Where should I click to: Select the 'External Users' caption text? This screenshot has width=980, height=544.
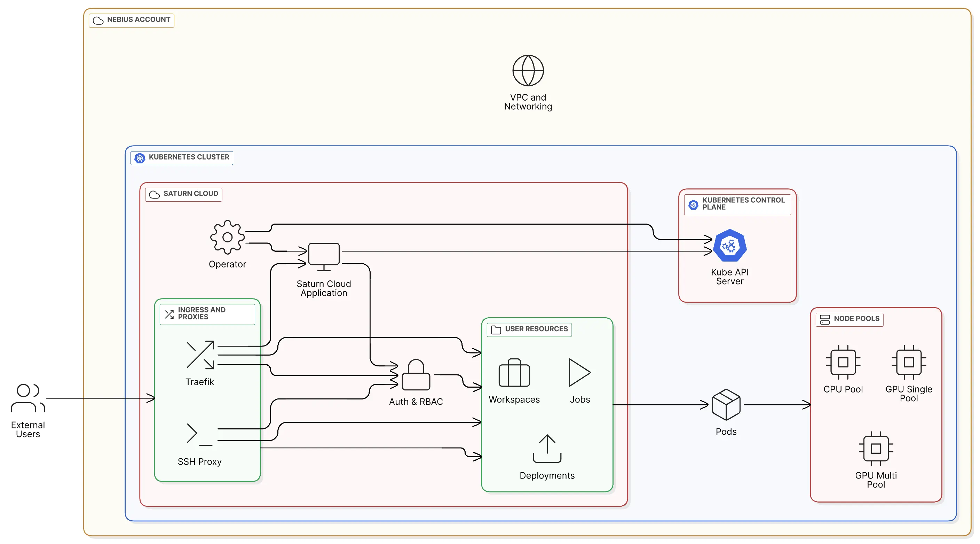point(28,429)
